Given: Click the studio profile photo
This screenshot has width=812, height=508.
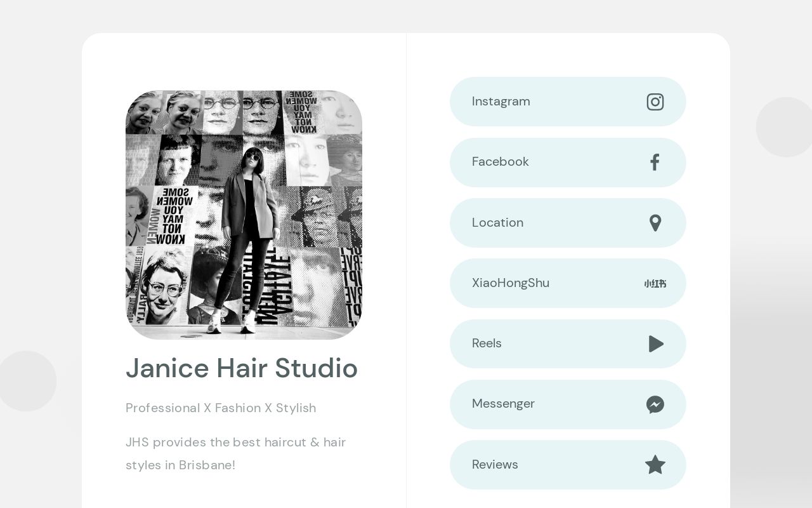Looking at the screenshot, I should coord(244,215).
